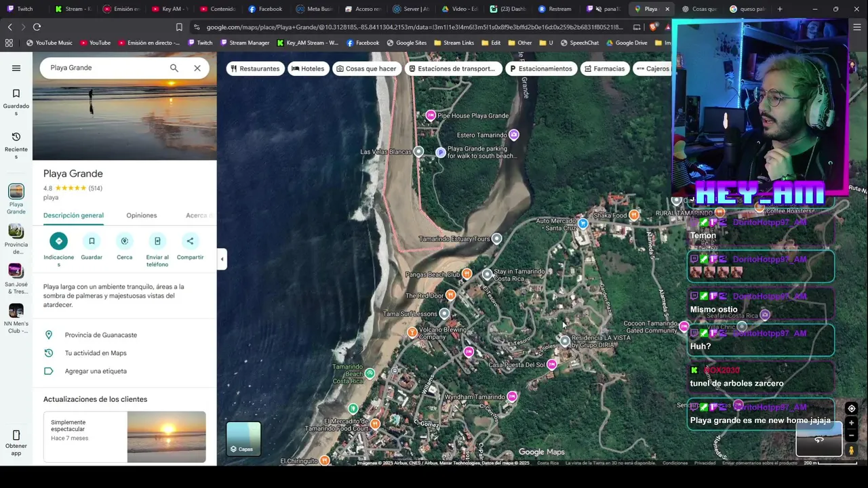Open Recientes in the sidebar
Screen dimensions: 868x488
[x=16, y=145]
